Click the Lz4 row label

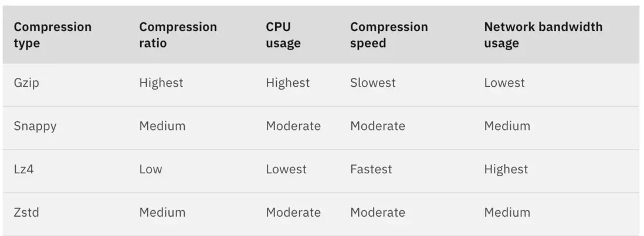(x=25, y=170)
